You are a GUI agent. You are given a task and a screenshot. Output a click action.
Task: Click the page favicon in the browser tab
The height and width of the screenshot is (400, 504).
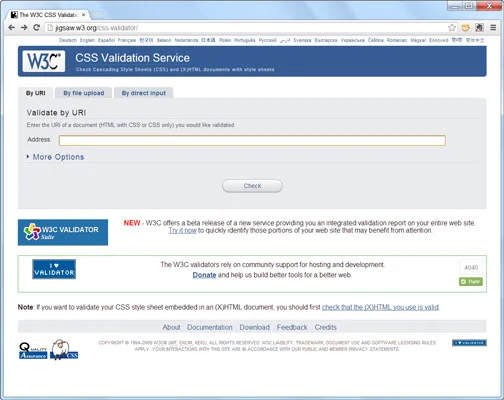coord(14,15)
